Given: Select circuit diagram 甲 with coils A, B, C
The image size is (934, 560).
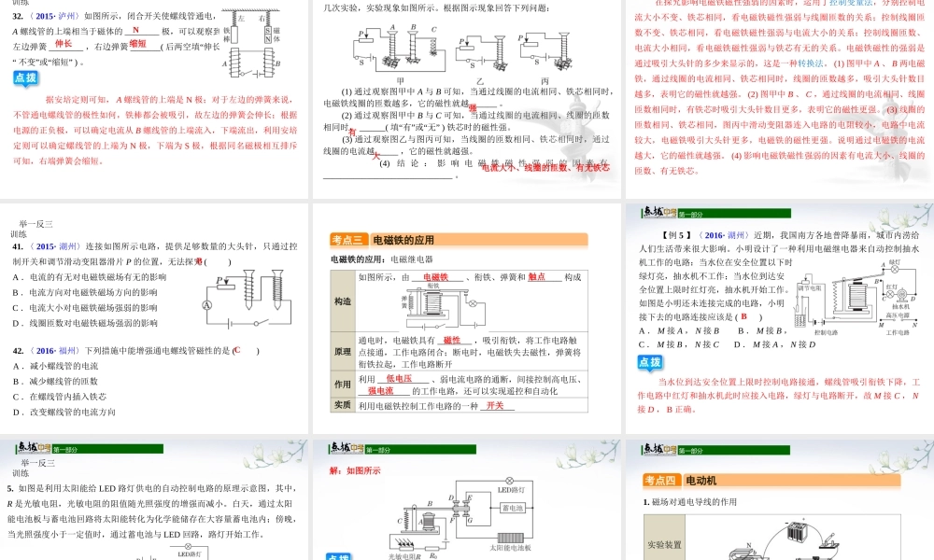Looking at the screenshot, I should tap(399, 50).
